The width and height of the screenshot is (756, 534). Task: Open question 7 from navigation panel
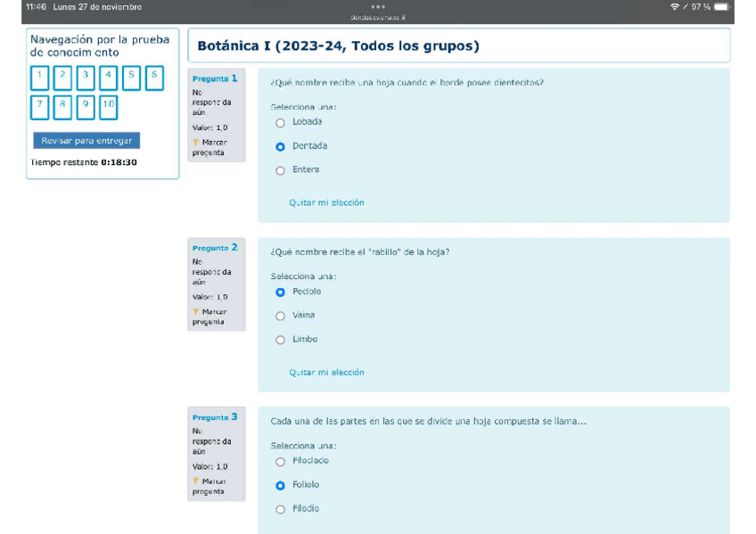39,108
